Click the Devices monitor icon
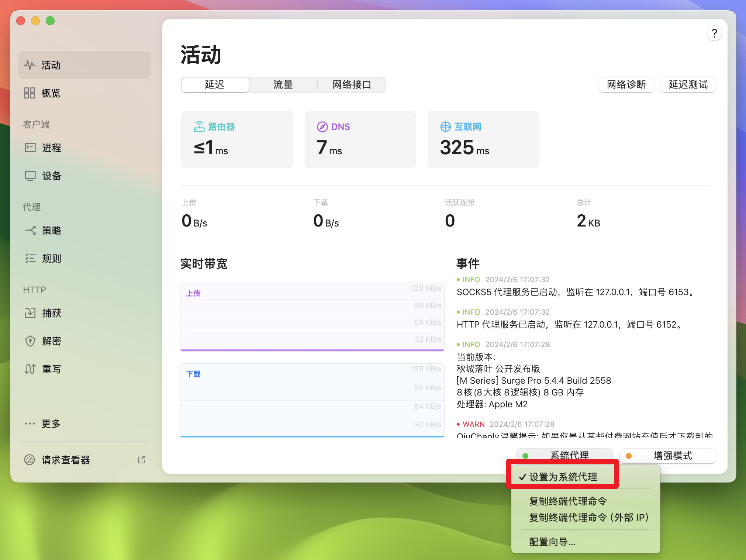Image resolution: width=746 pixels, height=560 pixels. click(x=30, y=176)
